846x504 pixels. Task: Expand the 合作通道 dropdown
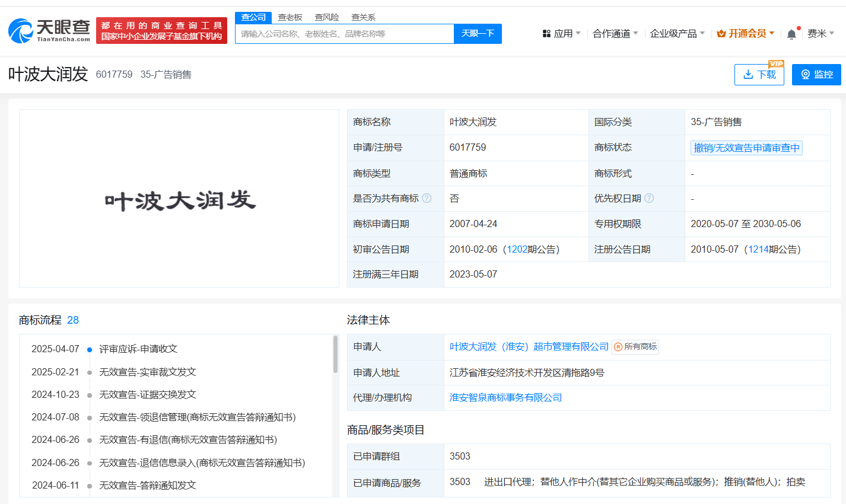pos(615,34)
